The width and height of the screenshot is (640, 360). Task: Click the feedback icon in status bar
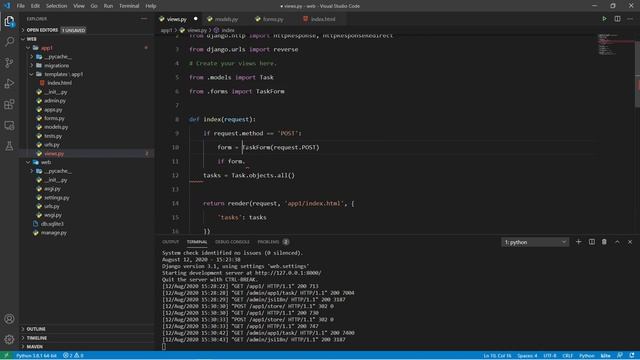click(620, 356)
